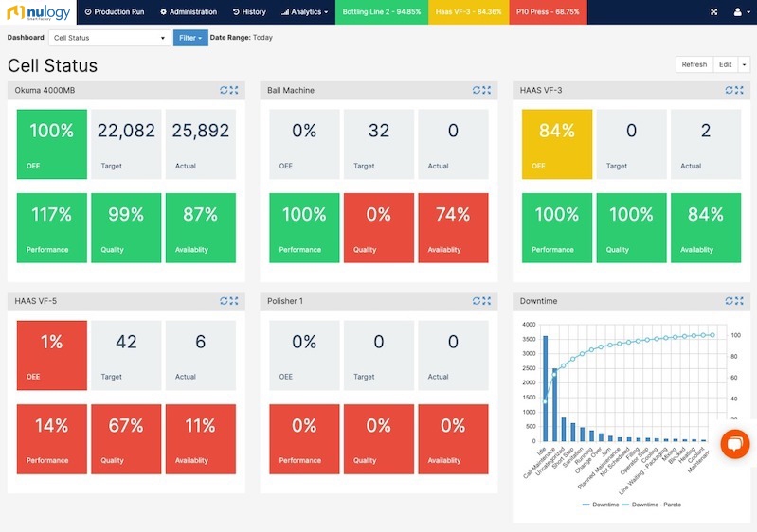Click the Ball Machine panel title
The width and height of the screenshot is (757, 532).
tap(291, 90)
